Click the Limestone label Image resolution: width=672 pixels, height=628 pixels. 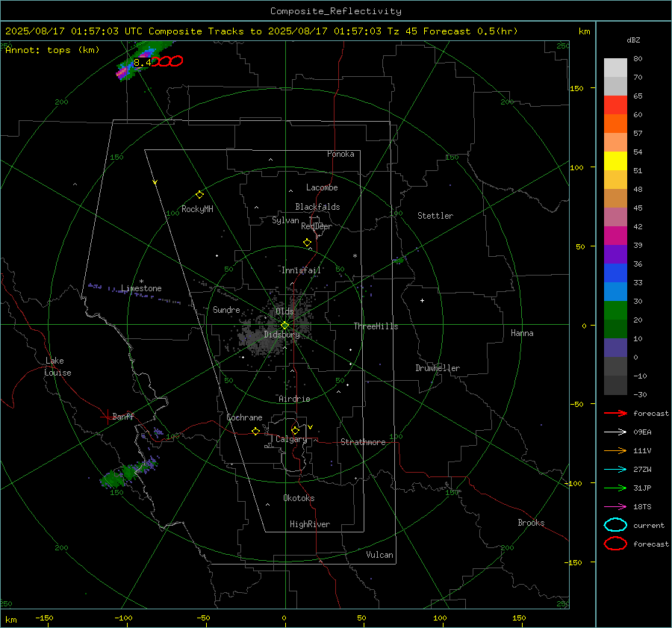(x=141, y=288)
